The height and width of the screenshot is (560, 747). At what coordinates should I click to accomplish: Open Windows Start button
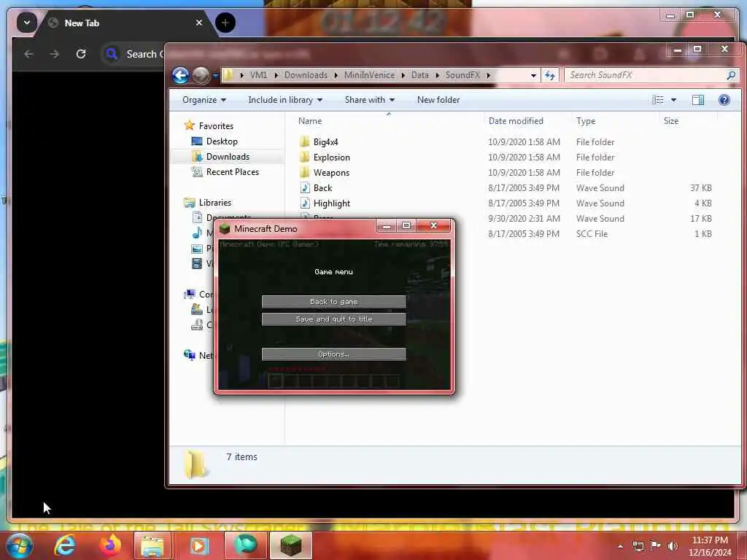coord(18,545)
